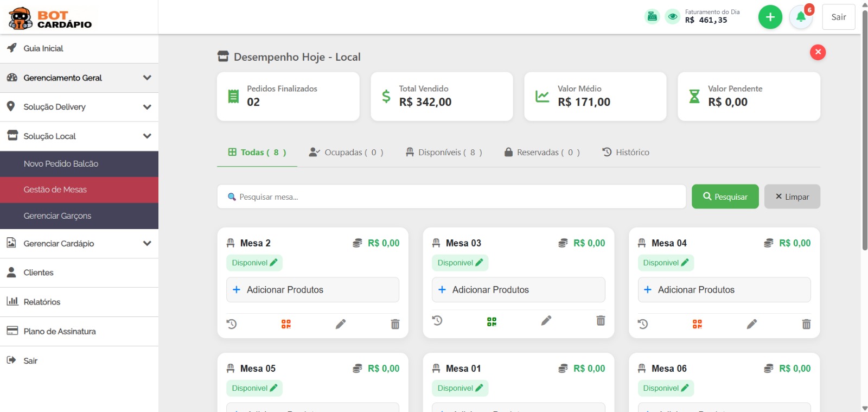Screen dimensions: 868x412
Task: Switch to Ocupadas tab
Action: tap(346, 153)
